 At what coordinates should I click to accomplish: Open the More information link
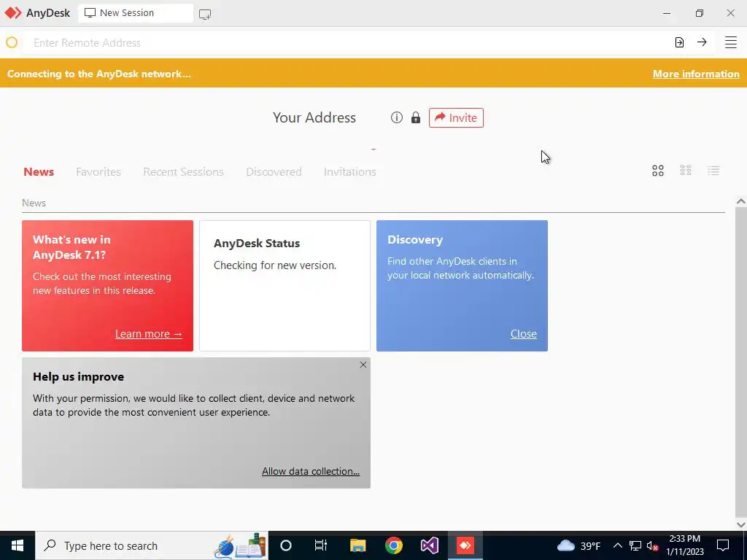point(696,74)
